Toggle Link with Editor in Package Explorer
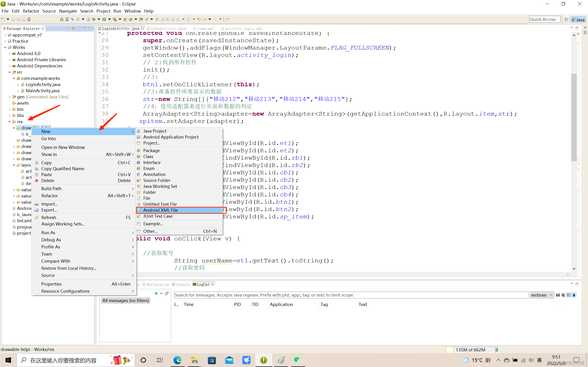588x367 pixels. [73, 28]
